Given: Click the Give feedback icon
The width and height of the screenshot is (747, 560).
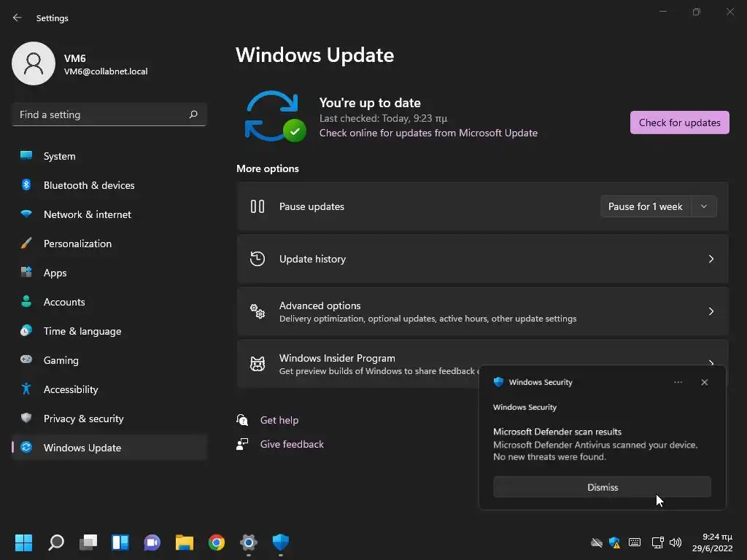Looking at the screenshot, I should (x=242, y=444).
